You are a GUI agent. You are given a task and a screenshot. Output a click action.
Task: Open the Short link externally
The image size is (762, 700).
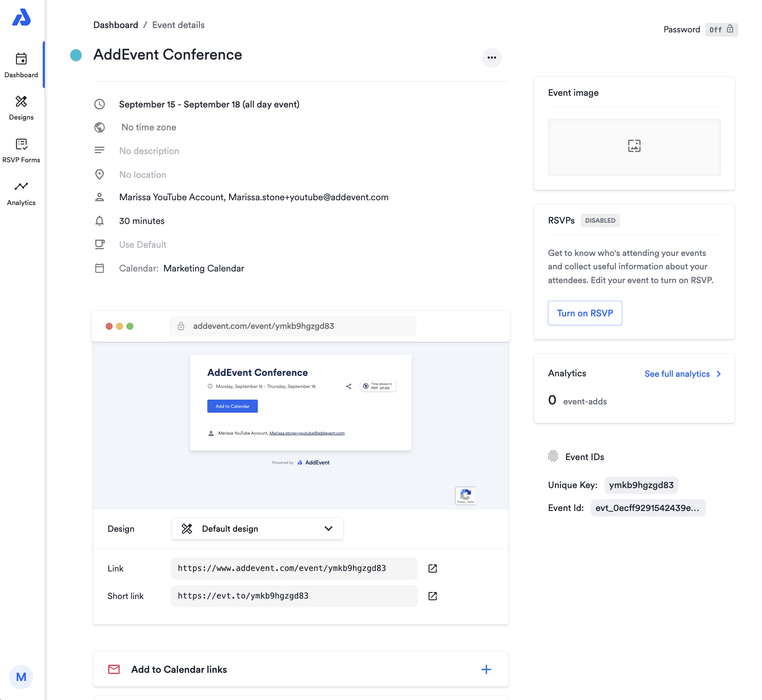pos(432,596)
